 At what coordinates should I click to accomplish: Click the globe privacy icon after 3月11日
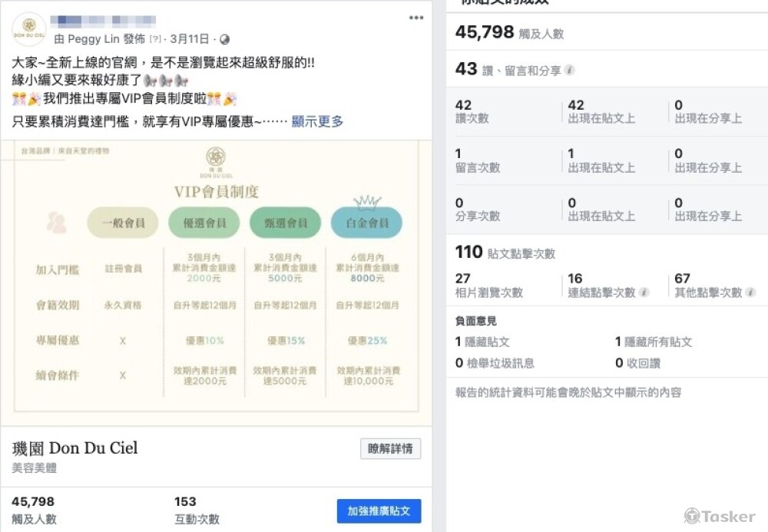click(224, 39)
